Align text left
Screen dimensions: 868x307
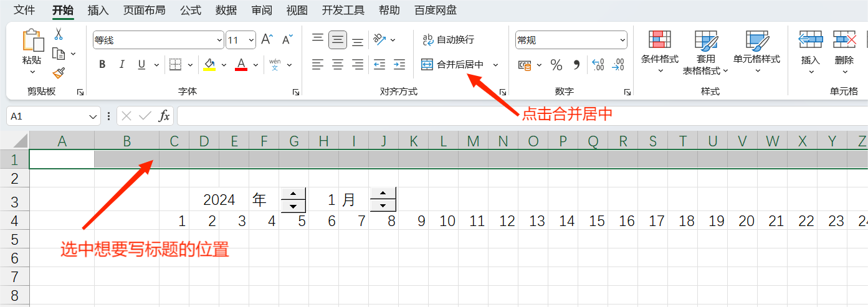point(318,64)
